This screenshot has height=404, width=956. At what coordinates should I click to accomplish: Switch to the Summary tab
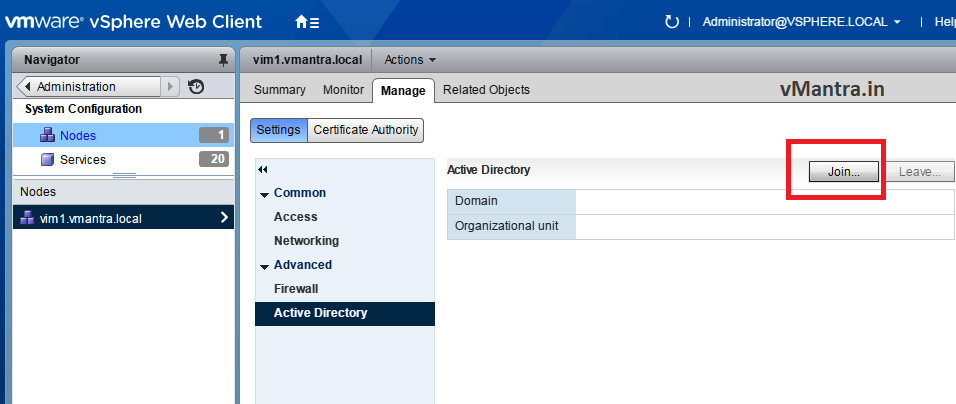pyautogui.click(x=279, y=90)
